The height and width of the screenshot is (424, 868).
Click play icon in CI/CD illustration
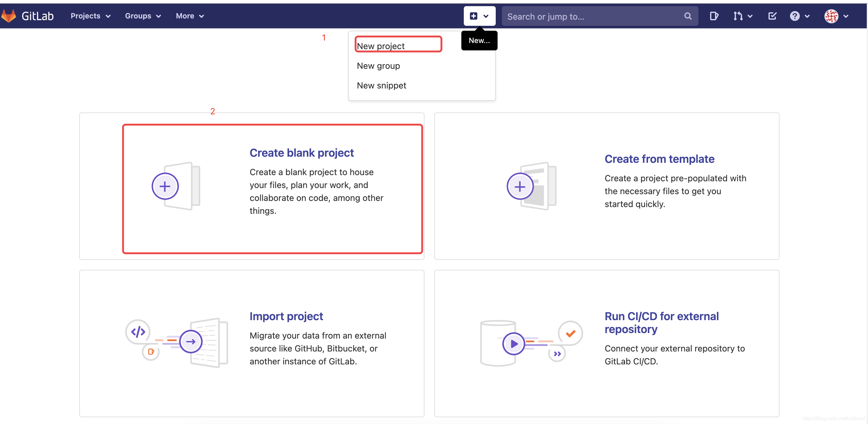(x=514, y=344)
